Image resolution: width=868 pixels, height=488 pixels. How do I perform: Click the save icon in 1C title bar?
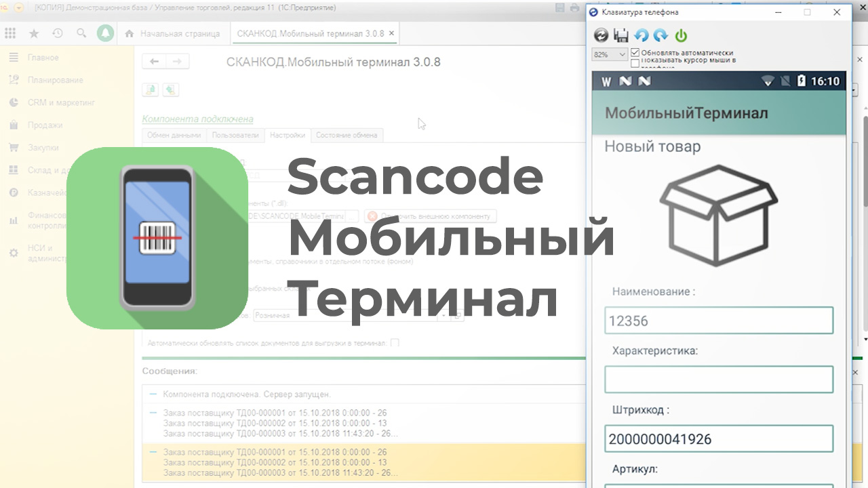point(559,8)
